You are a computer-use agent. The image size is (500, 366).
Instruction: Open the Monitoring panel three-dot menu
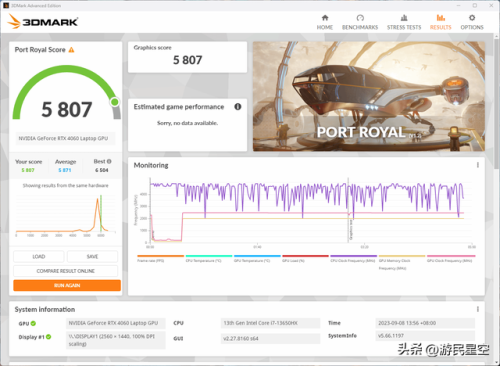coord(478,165)
